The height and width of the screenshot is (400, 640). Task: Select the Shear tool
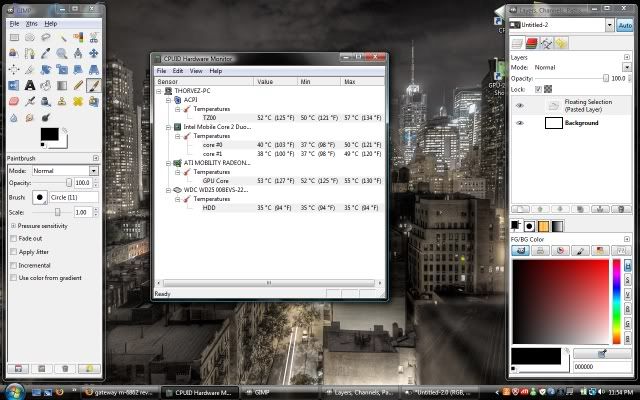click(x=78, y=69)
